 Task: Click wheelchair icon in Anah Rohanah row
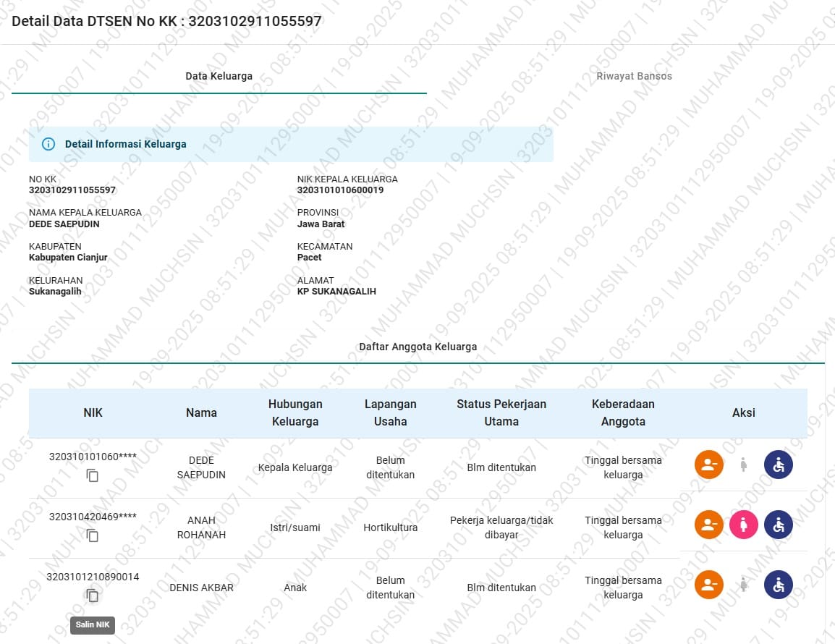(x=779, y=525)
